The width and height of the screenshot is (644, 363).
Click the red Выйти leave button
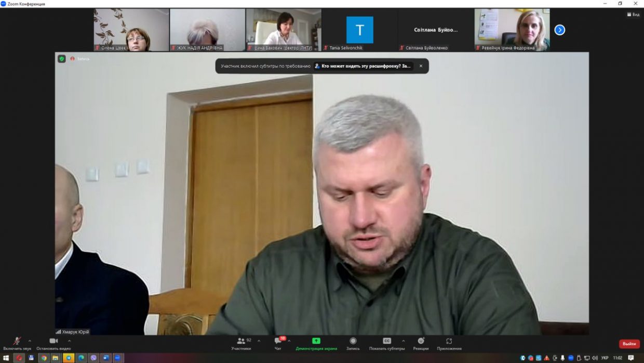click(x=629, y=344)
